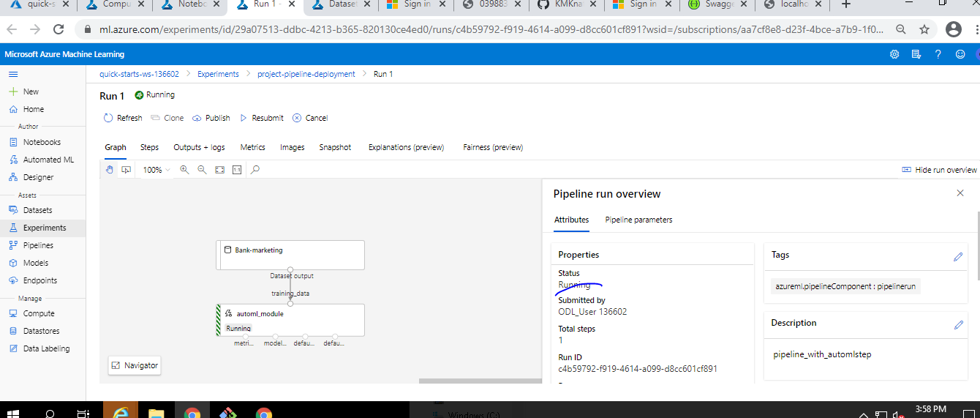Image resolution: width=980 pixels, height=418 pixels.
Task: Open the 100% zoom level dropdown
Action: (156, 170)
